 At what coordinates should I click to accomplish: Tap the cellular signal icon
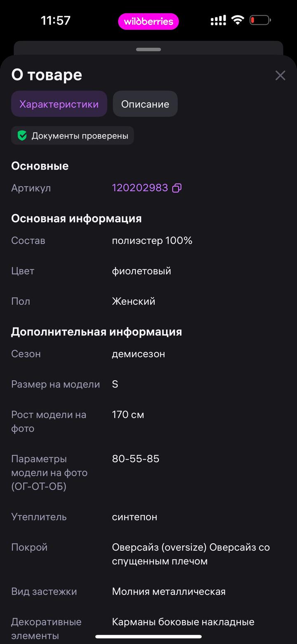coord(218,20)
